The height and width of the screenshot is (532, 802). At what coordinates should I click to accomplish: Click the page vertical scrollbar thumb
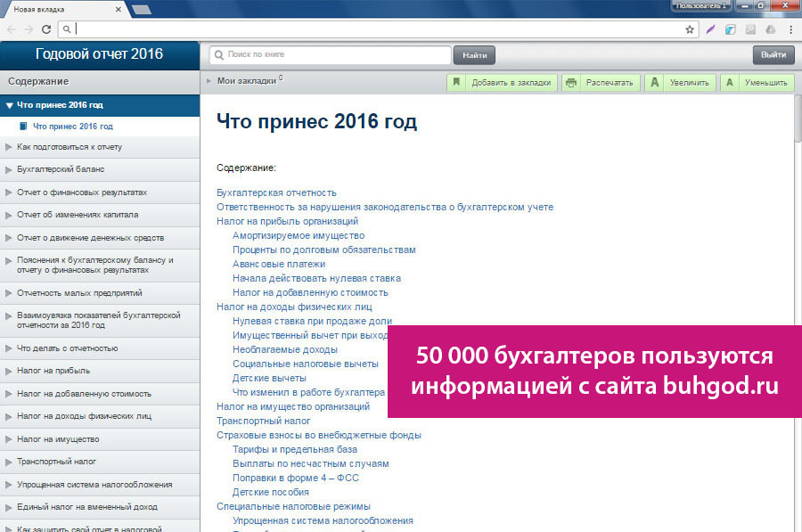798,119
